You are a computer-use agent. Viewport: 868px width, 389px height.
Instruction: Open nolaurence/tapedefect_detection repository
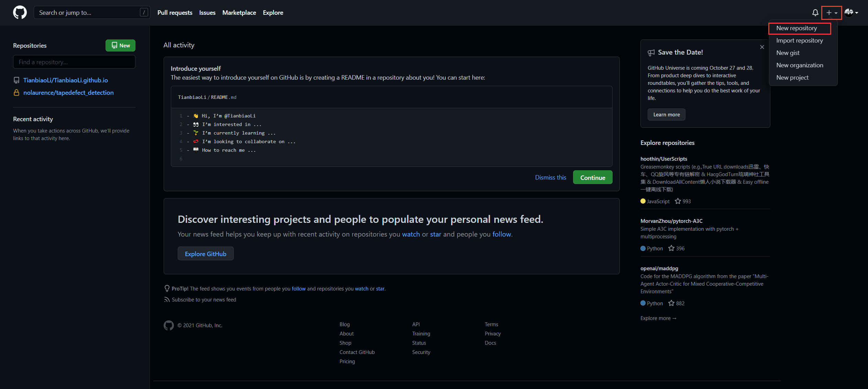[68, 93]
